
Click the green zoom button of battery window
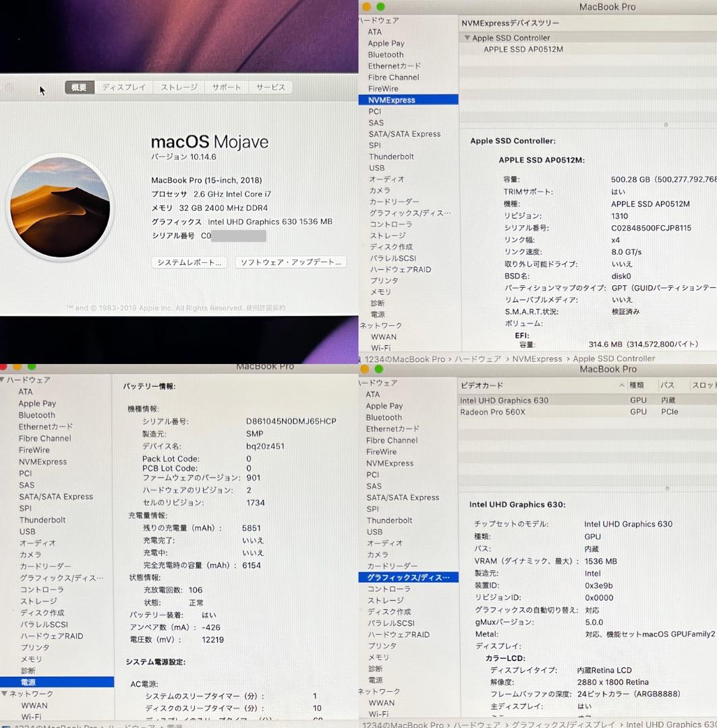[x=32, y=367]
